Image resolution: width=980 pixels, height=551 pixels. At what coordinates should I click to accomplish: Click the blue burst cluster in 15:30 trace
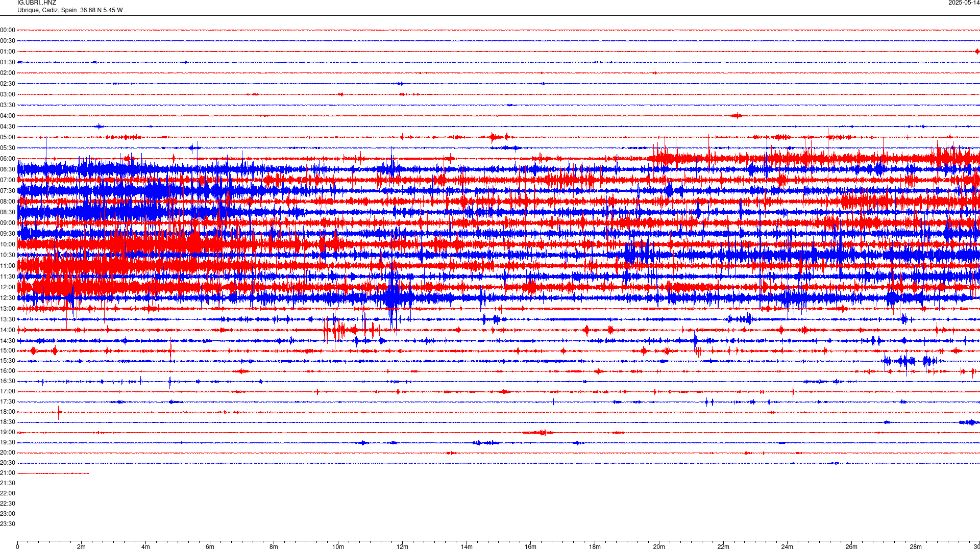[910, 361]
